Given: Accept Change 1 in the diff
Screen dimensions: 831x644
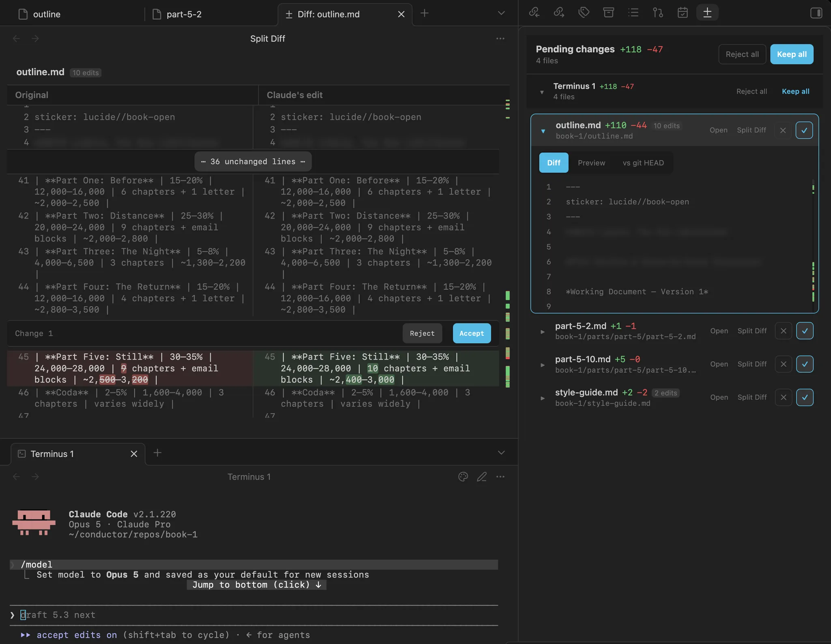Looking at the screenshot, I should point(471,333).
